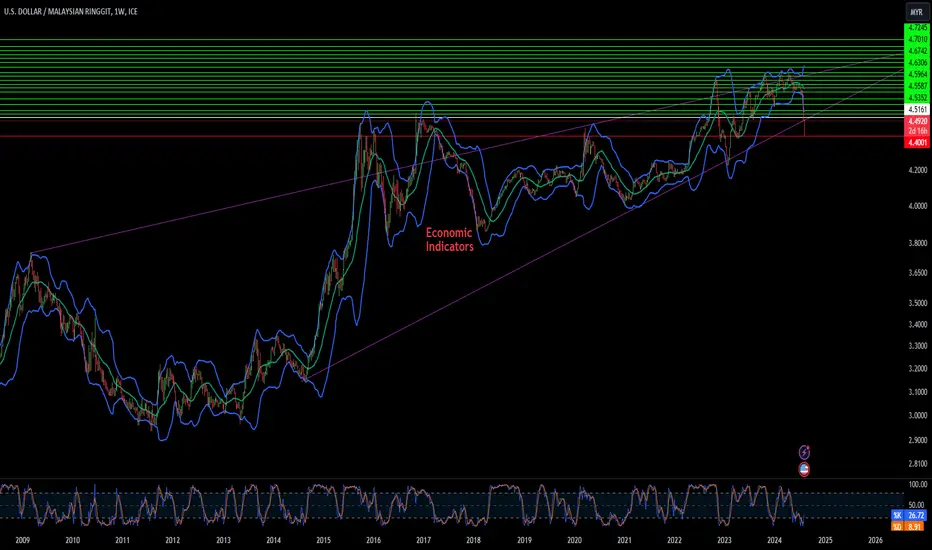Image resolution: width=932 pixels, height=550 pixels.
Task: Click the 2022 label on time axis
Action: click(674, 540)
